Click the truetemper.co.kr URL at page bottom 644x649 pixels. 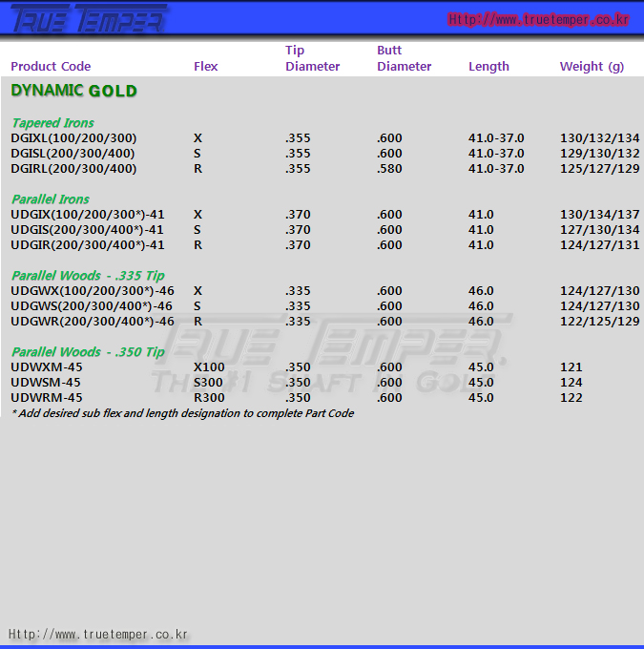[98, 634]
